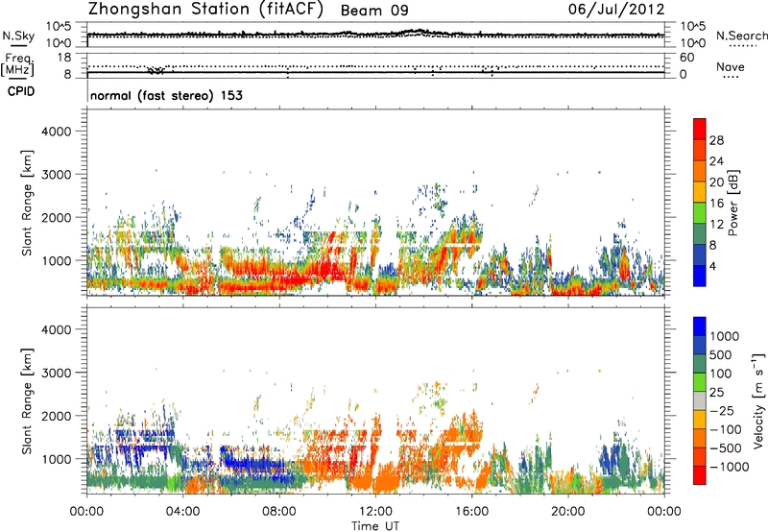Click the 'Power [dB]' colorbar title
Screen dimensions: 768x532
(733, 203)
